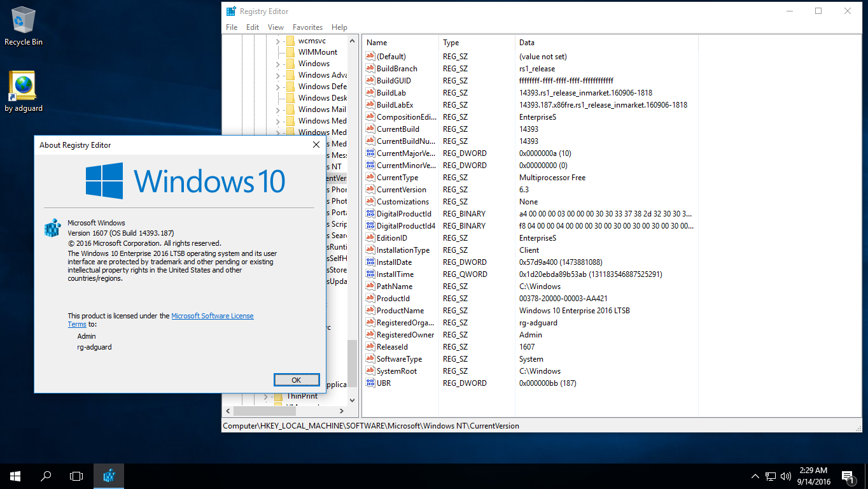The height and width of the screenshot is (489, 868).
Task: Click the 'rs1_release' data cell
Action: coord(537,69)
